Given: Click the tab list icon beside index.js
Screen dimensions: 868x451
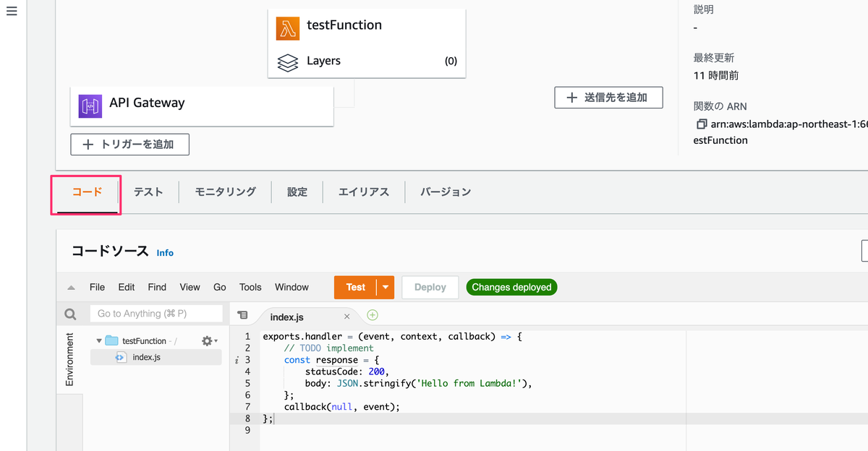Looking at the screenshot, I should pyautogui.click(x=242, y=315).
